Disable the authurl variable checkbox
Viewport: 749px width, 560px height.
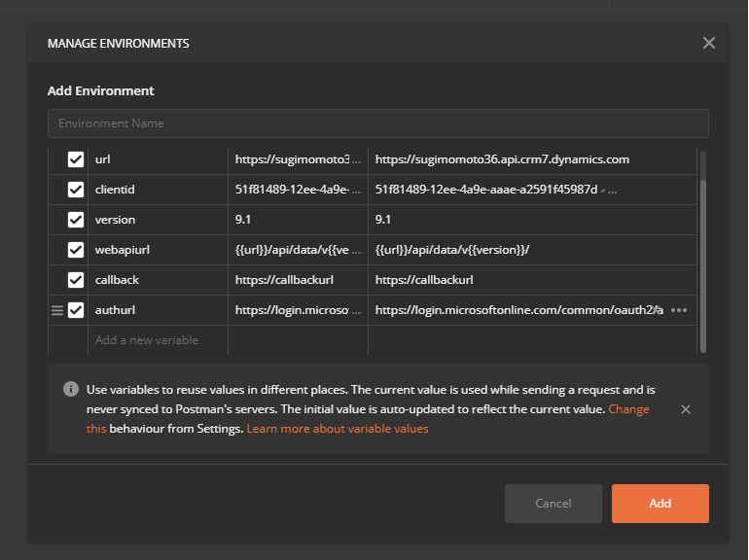click(76, 310)
